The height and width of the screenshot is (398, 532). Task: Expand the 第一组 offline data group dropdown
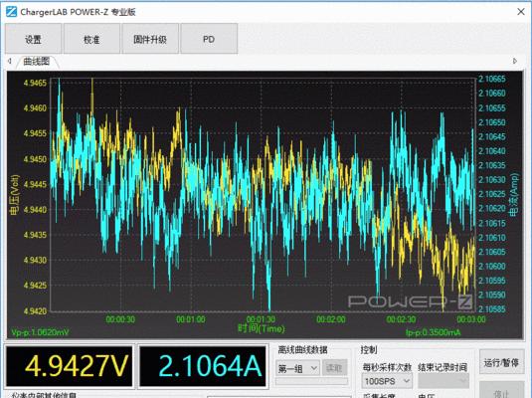297,368
